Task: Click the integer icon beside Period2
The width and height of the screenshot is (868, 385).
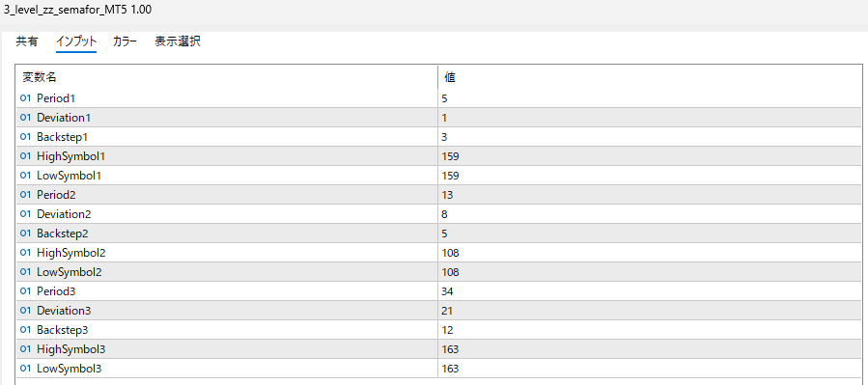Action: 25,195
